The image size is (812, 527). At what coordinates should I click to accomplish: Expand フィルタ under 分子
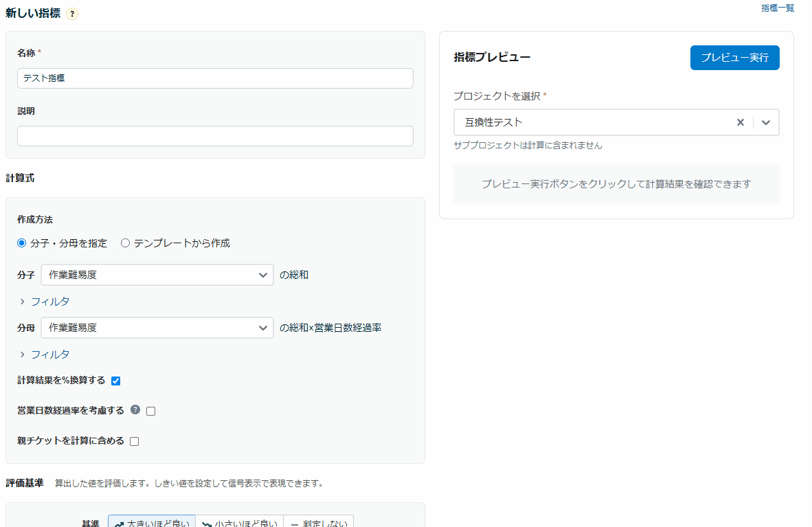[x=45, y=302]
